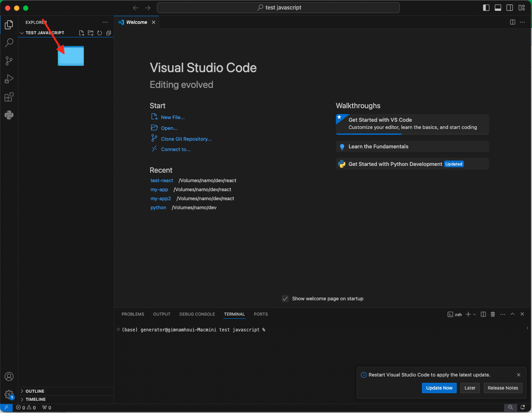The height and width of the screenshot is (413, 532).
Task: Click the test javascript command center search
Action: click(278, 8)
